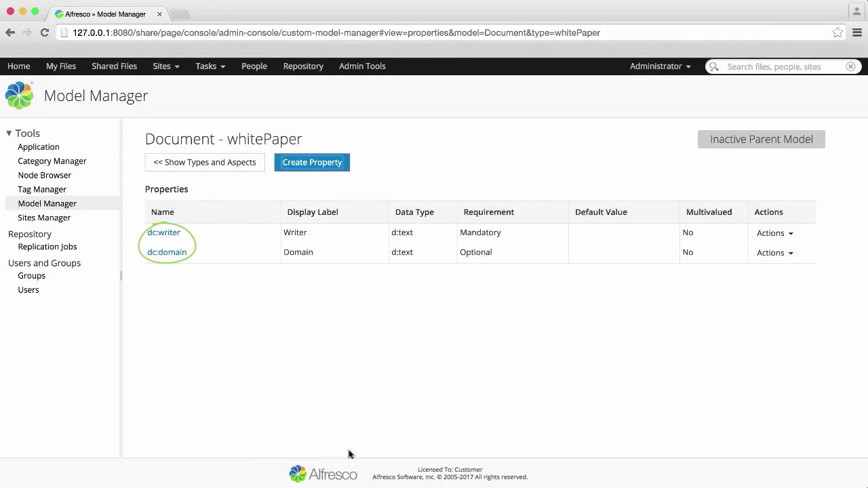Select Groups in sidebar
The image size is (868, 488).
(31, 276)
